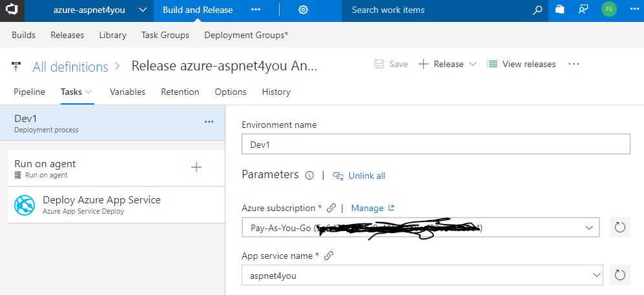Image resolution: width=644 pixels, height=295 pixels.
Task: Open the Visual Studio Team Services home logo
Action: point(12,10)
